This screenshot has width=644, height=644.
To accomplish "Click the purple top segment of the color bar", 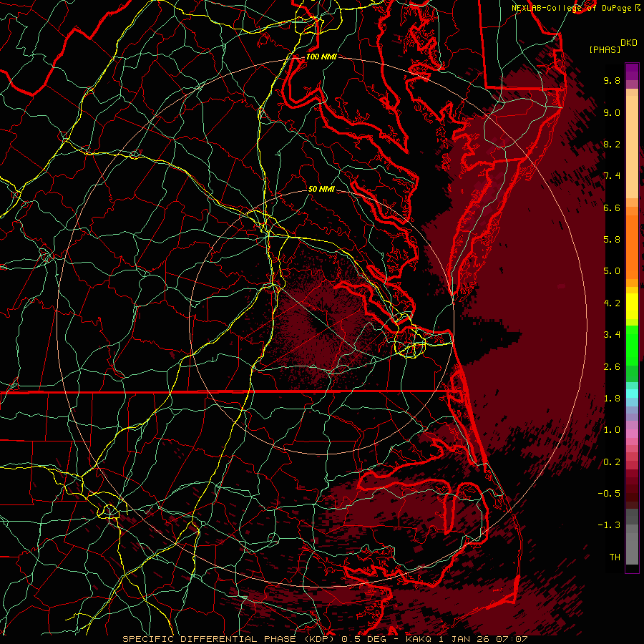I will (632, 72).
